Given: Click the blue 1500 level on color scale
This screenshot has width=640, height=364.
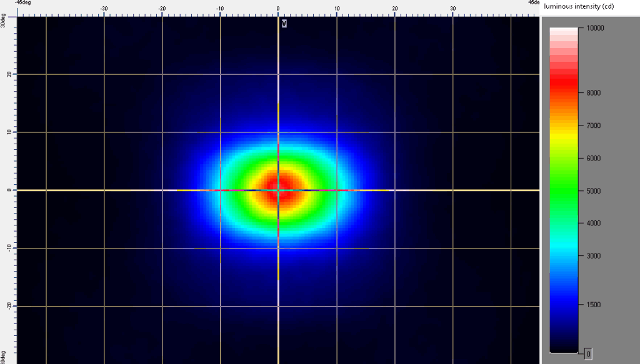Looking at the screenshot, I should click(563, 305).
